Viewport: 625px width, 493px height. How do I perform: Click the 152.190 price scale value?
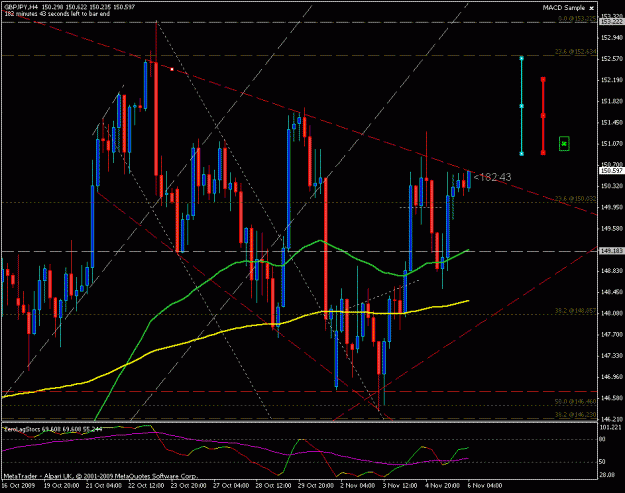coord(611,80)
